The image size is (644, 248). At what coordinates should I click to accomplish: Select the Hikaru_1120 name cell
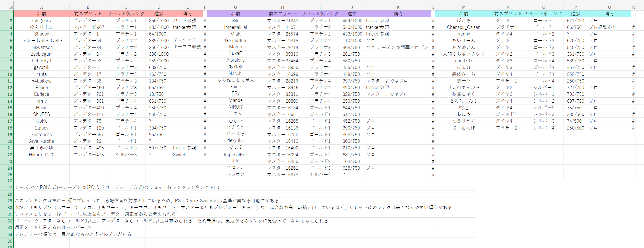click(41, 155)
